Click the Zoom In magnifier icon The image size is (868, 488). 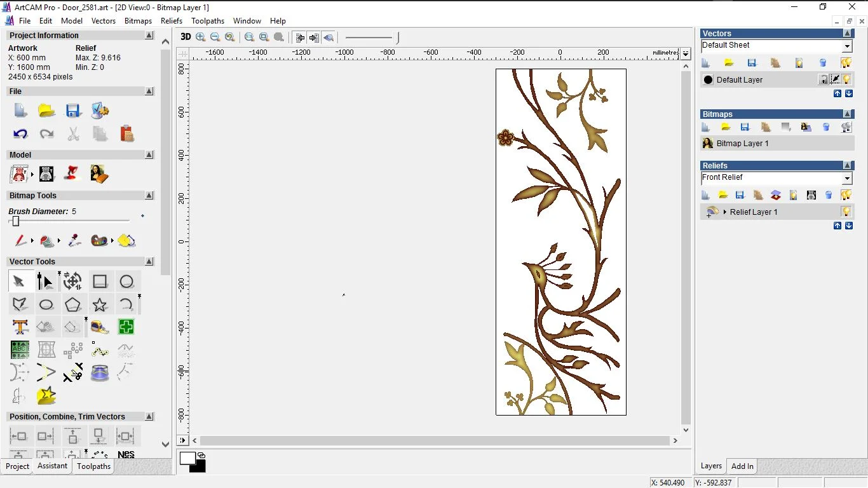coord(201,37)
